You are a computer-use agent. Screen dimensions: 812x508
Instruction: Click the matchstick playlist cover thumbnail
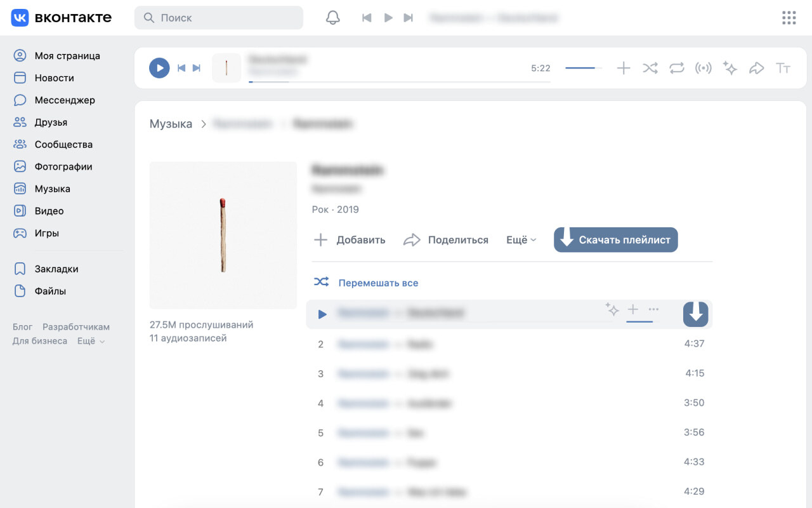[223, 234]
